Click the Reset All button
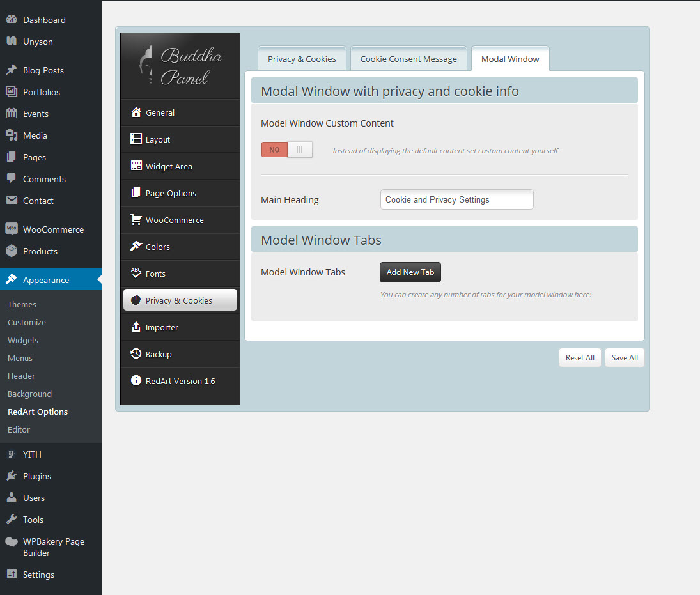Image resolution: width=700 pixels, height=595 pixels. click(580, 358)
